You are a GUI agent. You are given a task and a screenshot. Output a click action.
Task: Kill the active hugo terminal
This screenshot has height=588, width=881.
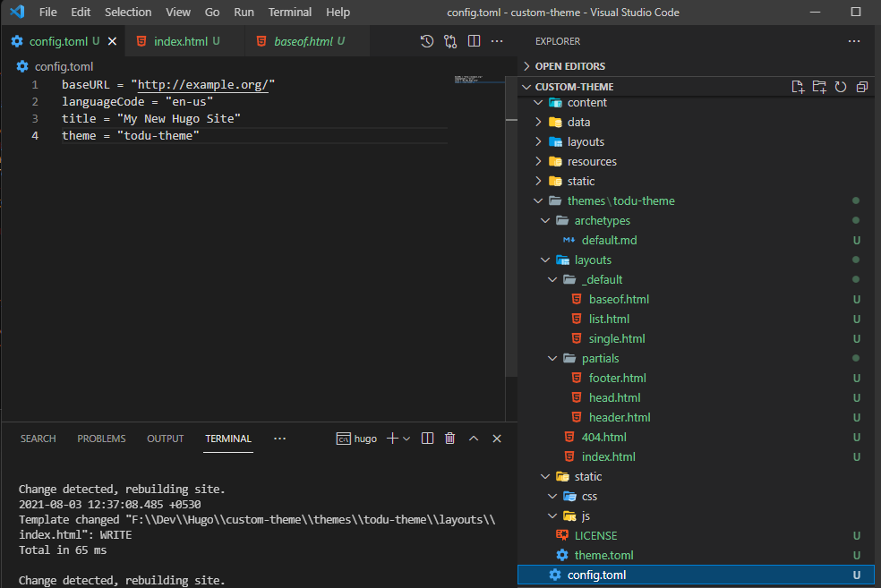[449, 438]
